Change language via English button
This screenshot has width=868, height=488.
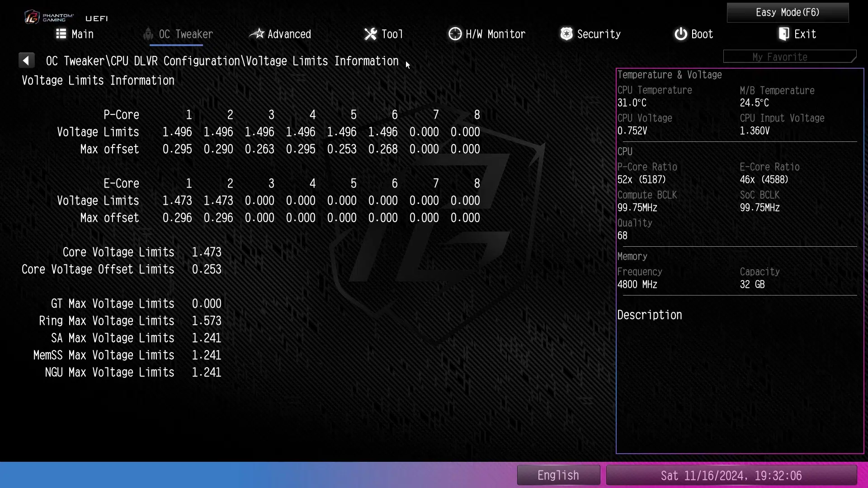tap(558, 475)
